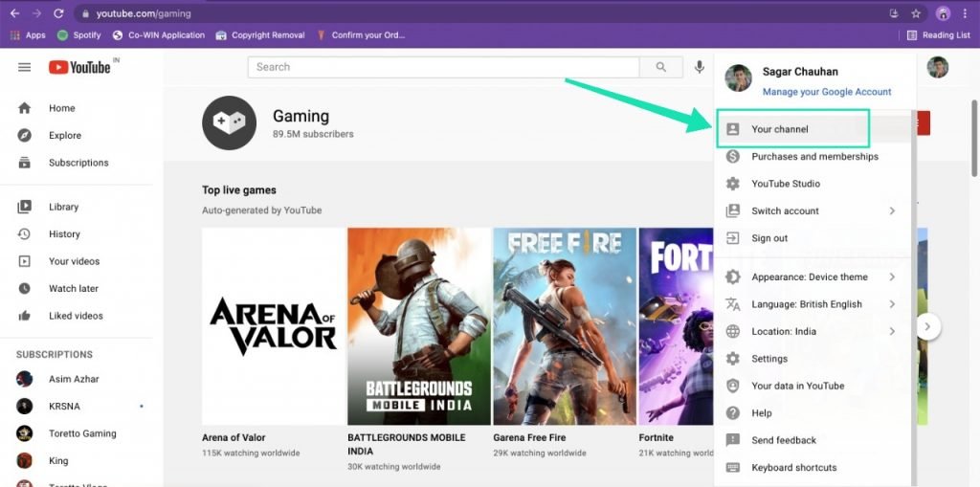Open YouTube Studio from menu

pyautogui.click(x=812, y=184)
